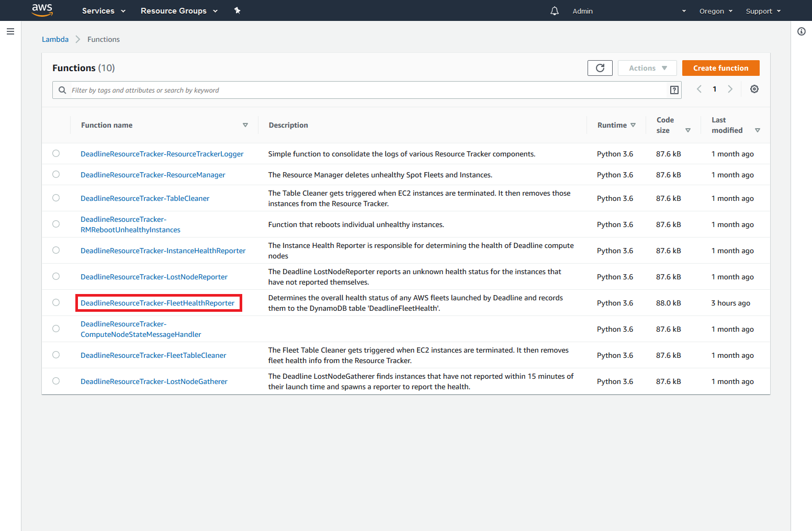Select the FleetHealthReporter radio
The height and width of the screenshot is (531, 812).
[x=56, y=302]
